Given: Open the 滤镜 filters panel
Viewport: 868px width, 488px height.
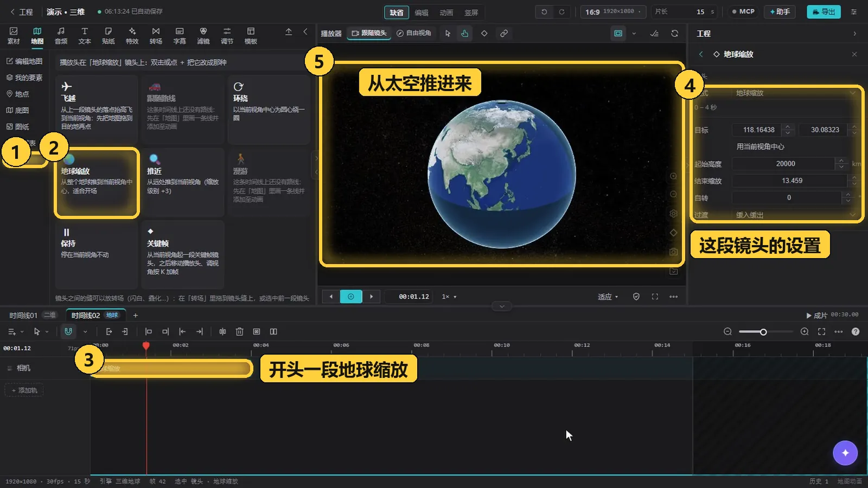Looking at the screenshot, I should point(203,36).
